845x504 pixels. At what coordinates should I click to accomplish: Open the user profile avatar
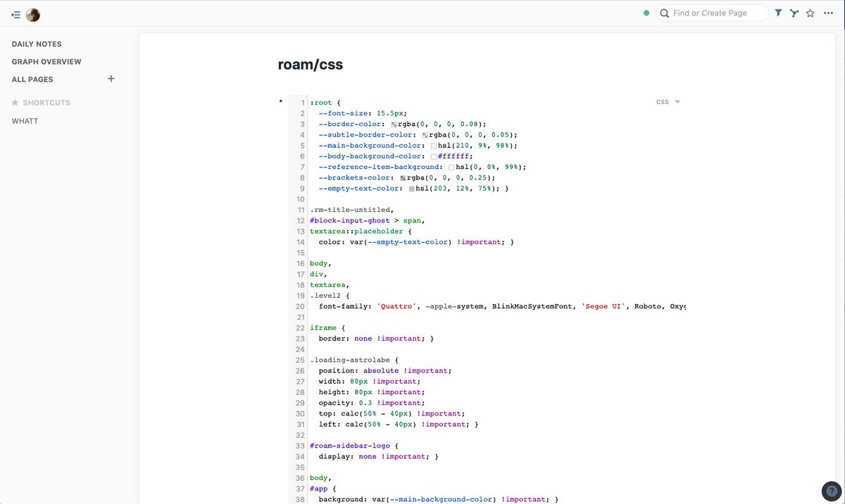33,15
